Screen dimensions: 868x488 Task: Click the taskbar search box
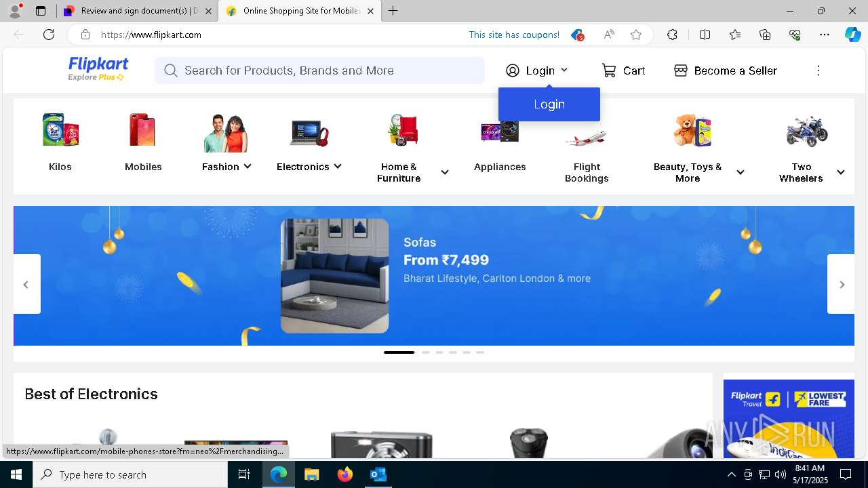130,474
